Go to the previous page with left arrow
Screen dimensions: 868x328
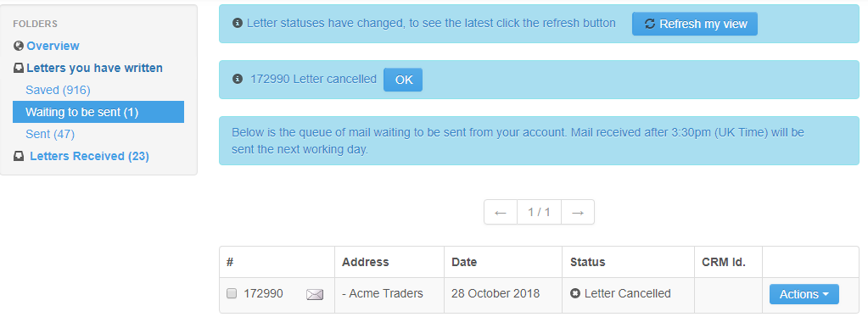(501, 212)
